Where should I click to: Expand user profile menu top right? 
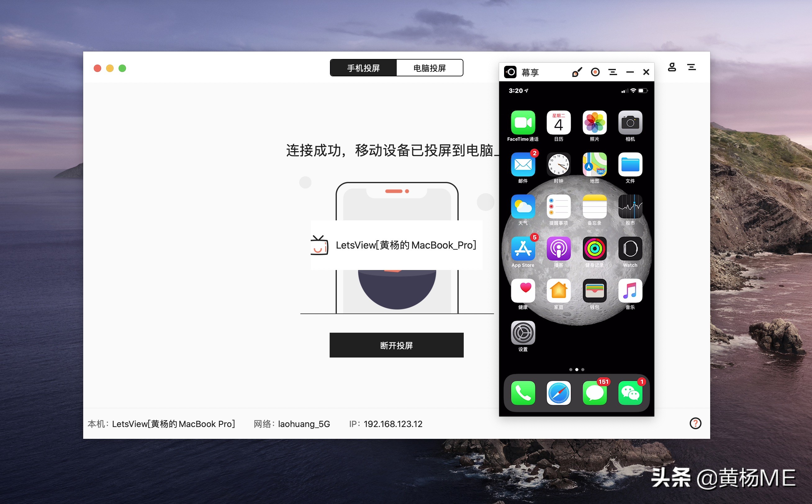pos(672,67)
